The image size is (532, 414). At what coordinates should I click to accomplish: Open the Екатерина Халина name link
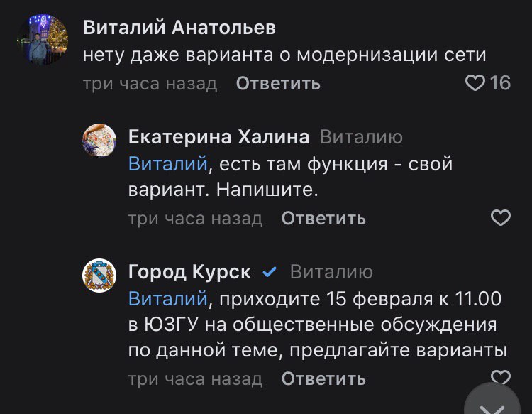pyautogui.click(x=218, y=137)
